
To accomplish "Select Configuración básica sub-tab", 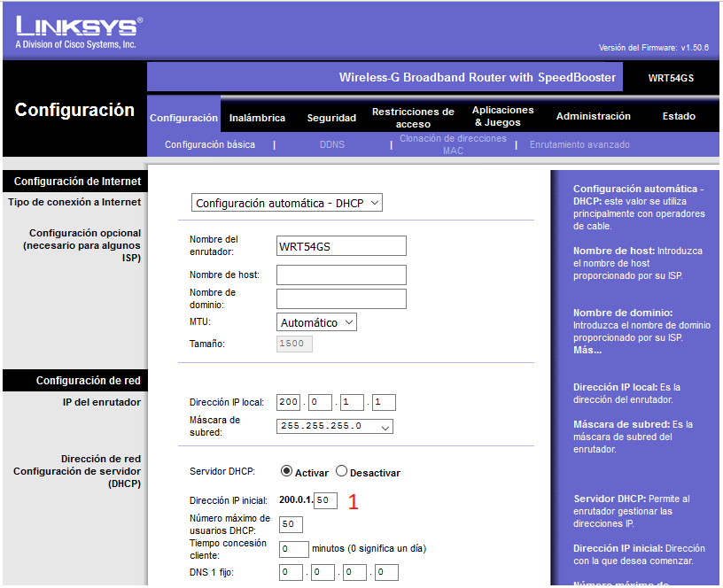I will 210,144.
